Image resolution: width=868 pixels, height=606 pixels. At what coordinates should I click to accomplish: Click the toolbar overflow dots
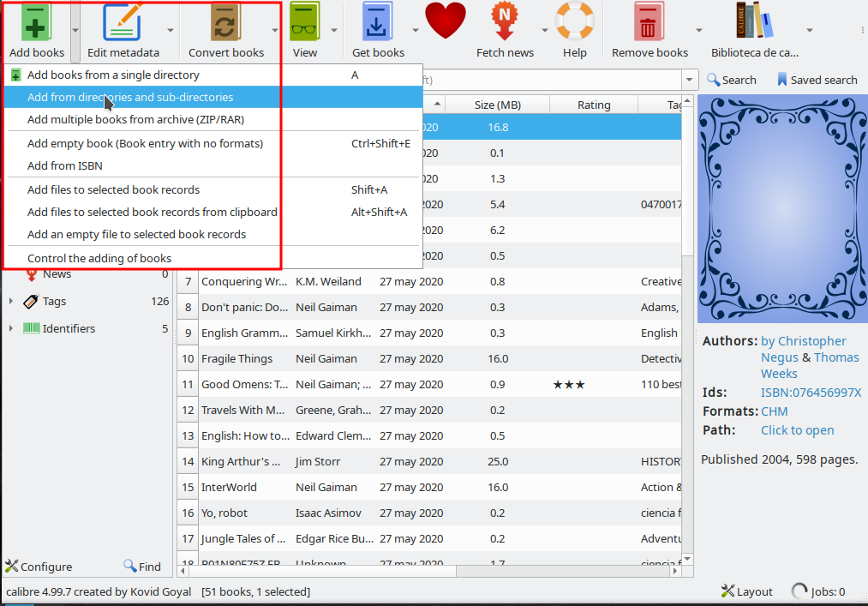pos(863,31)
